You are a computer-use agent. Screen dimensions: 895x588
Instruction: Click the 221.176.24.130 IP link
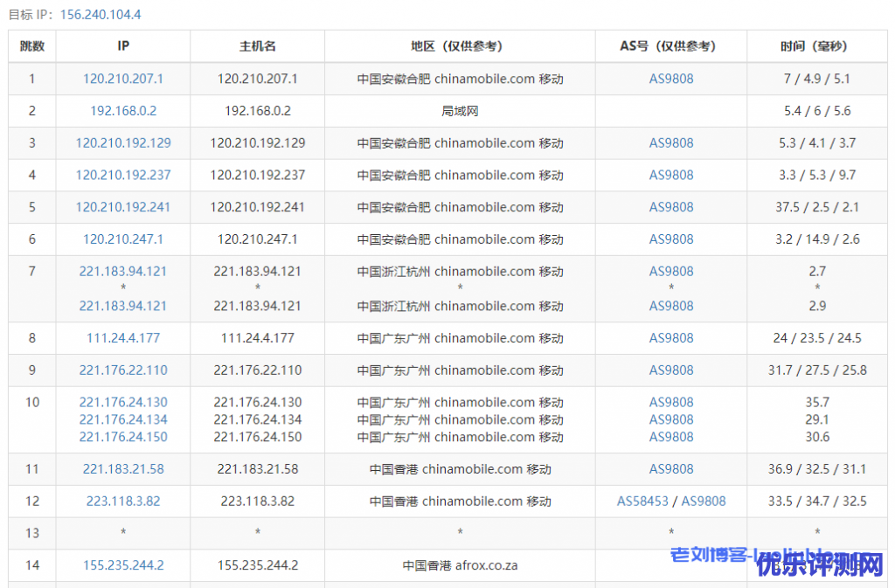click(123, 403)
